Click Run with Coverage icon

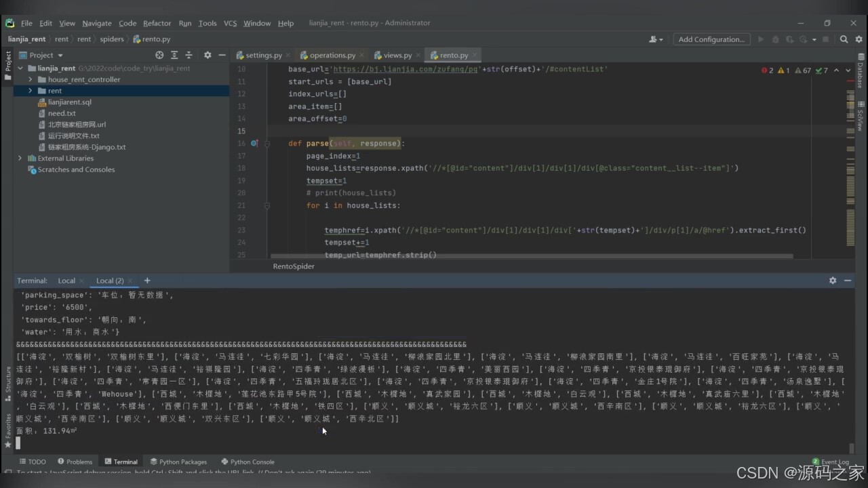point(790,39)
